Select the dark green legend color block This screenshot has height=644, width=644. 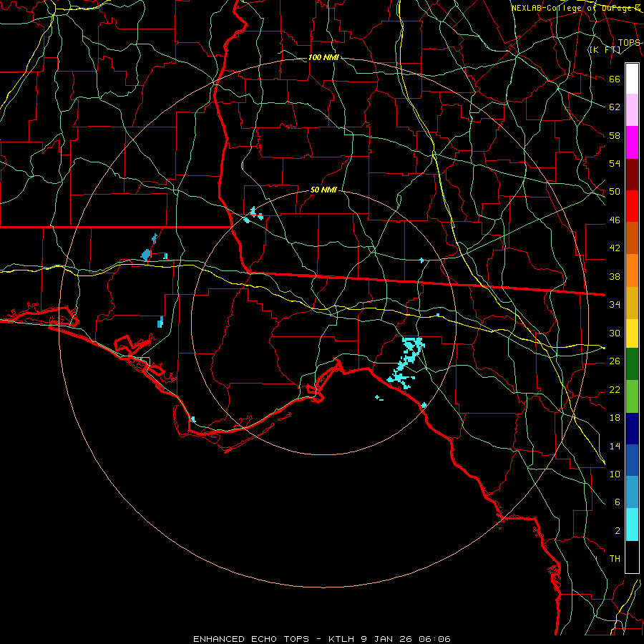click(x=632, y=364)
